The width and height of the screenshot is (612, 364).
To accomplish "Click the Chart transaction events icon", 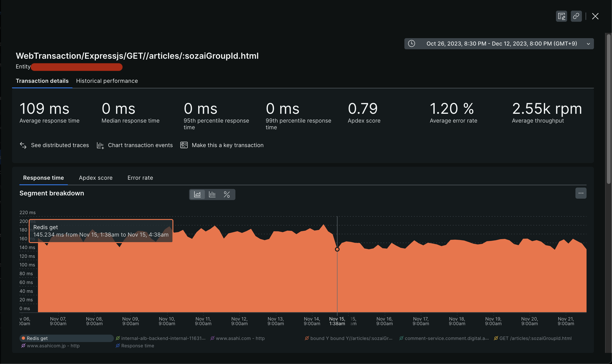I will [x=100, y=145].
